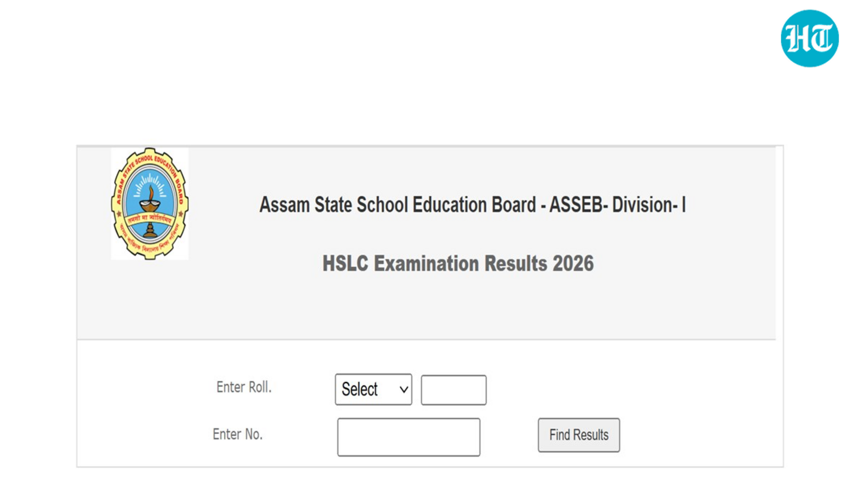
Task: Click the small box beside the Select dropdown
Action: click(x=454, y=389)
